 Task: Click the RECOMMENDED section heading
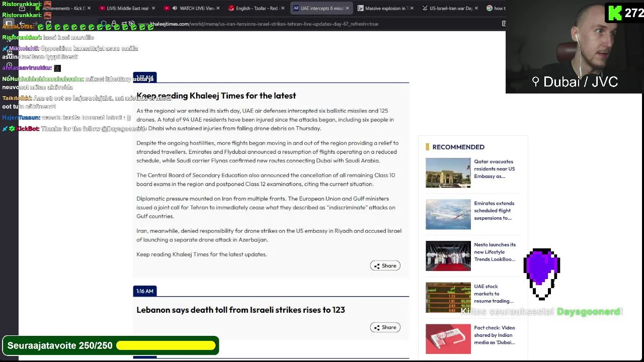[458, 147]
